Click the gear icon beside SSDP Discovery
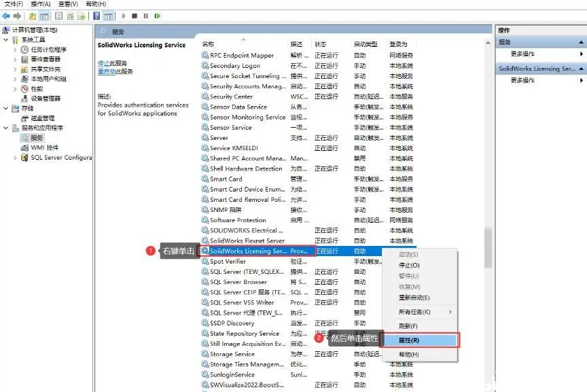 pyautogui.click(x=205, y=323)
